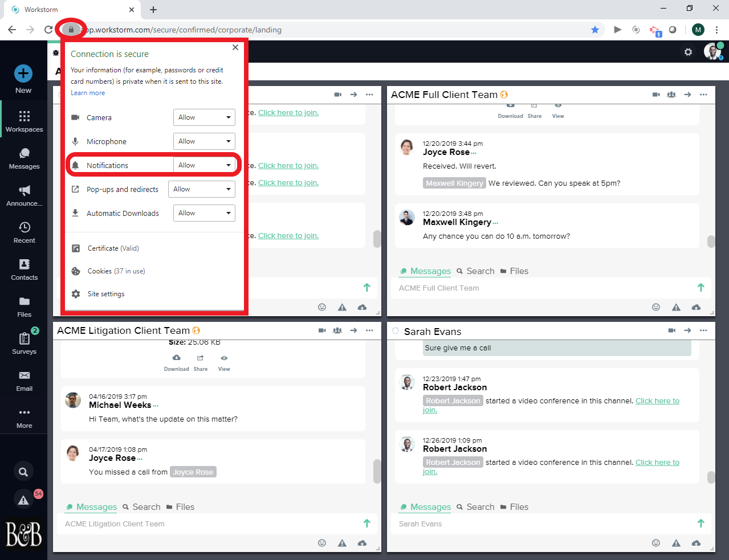The height and width of the screenshot is (560, 729).
Task: View the file in ACME Litigation Client Team
Action: coord(224,363)
